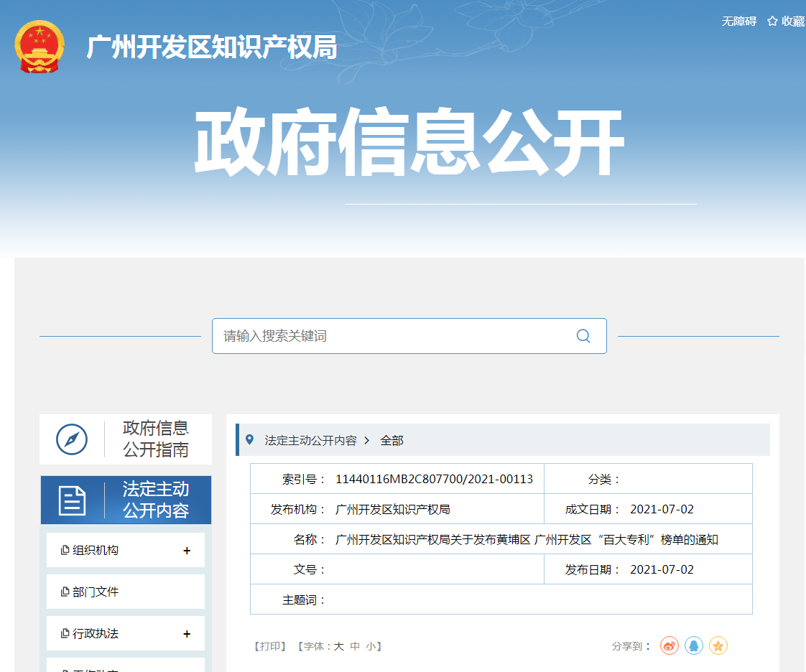
Task: Click the 收藏 star favorite icon
Action: click(772, 21)
